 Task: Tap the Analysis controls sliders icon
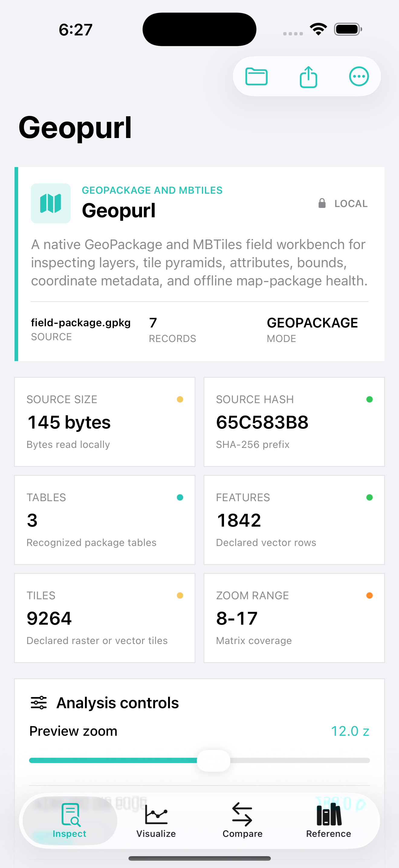click(39, 702)
